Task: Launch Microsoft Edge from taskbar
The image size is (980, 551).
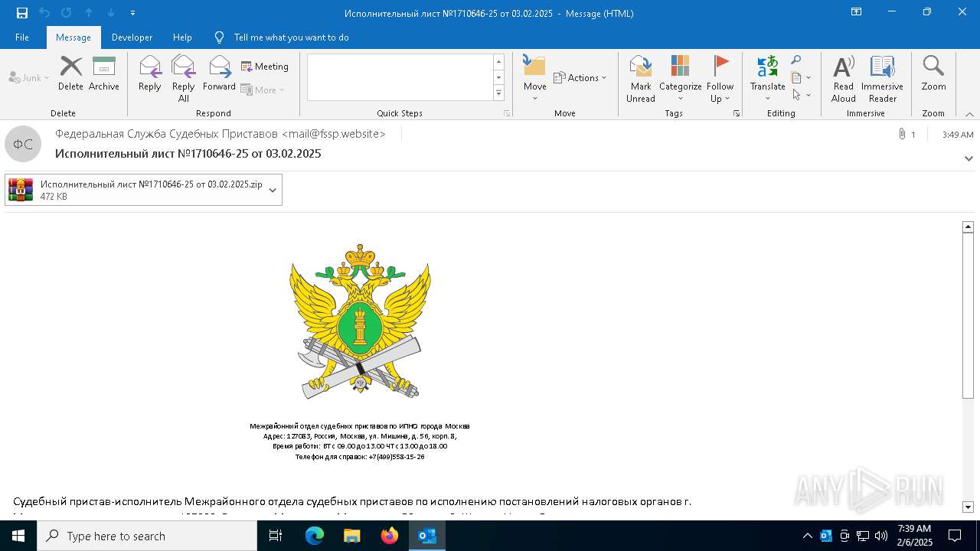Action: coord(315,536)
